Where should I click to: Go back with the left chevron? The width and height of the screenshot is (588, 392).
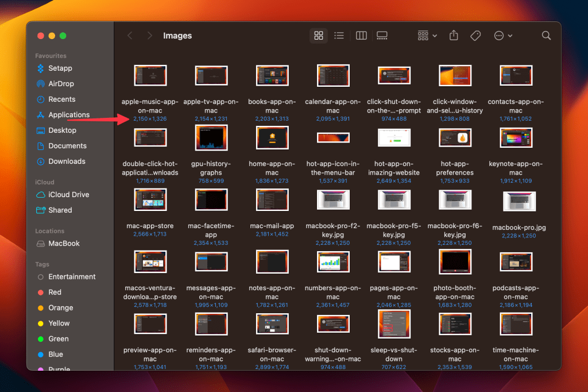point(130,36)
